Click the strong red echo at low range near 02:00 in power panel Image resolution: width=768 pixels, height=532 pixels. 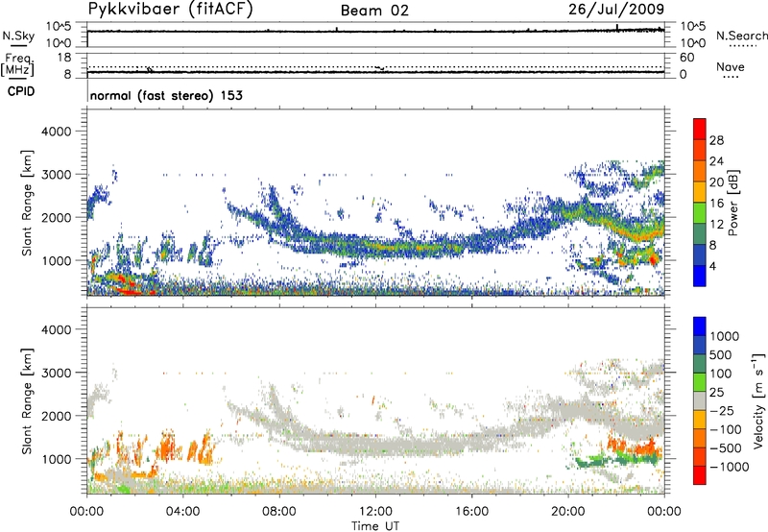(130, 292)
